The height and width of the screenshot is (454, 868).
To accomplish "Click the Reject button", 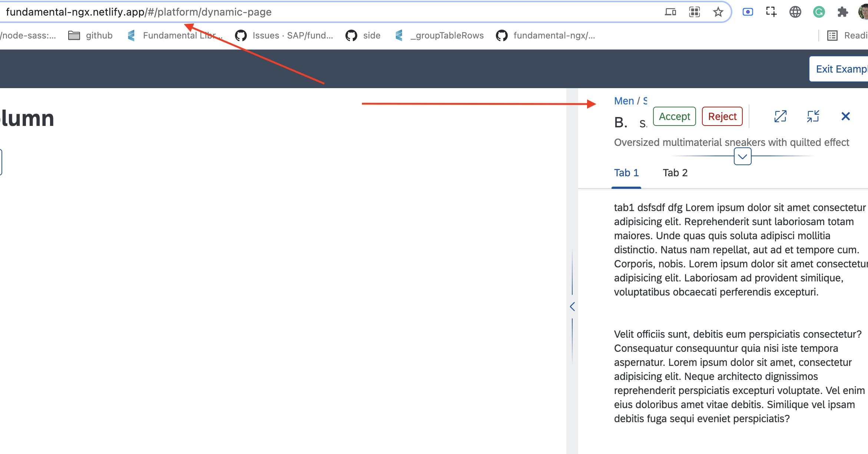I will pos(722,116).
